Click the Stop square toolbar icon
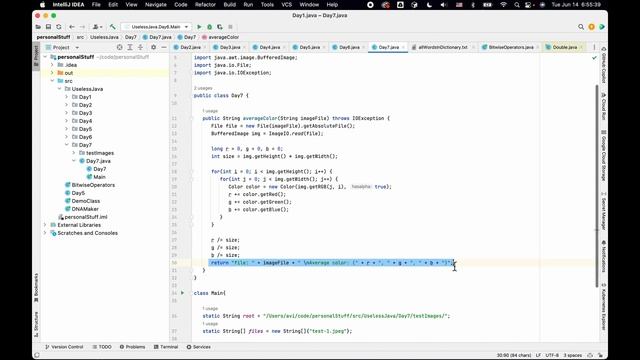The height and width of the screenshot is (360, 640). pyautogui.click(x=230, y=27)
